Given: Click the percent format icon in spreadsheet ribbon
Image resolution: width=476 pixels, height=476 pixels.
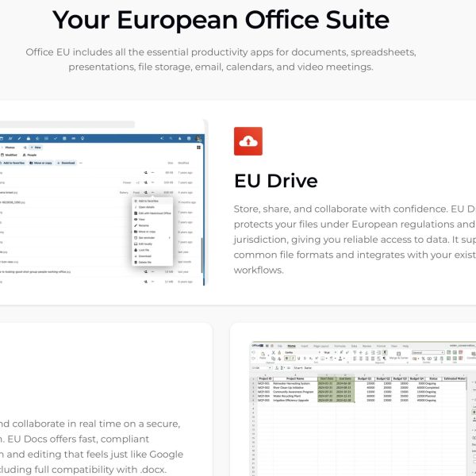Looking at the screenshot, I should coord(423,359).
